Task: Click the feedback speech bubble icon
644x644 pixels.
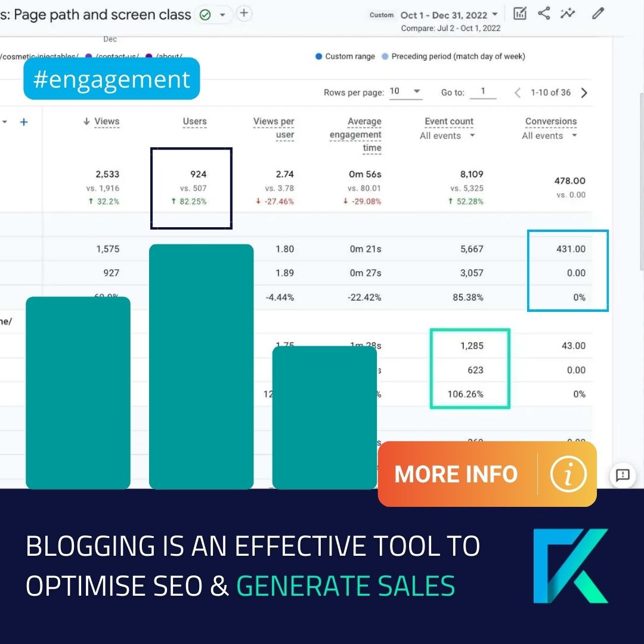Action: click(x=623, y=475)
